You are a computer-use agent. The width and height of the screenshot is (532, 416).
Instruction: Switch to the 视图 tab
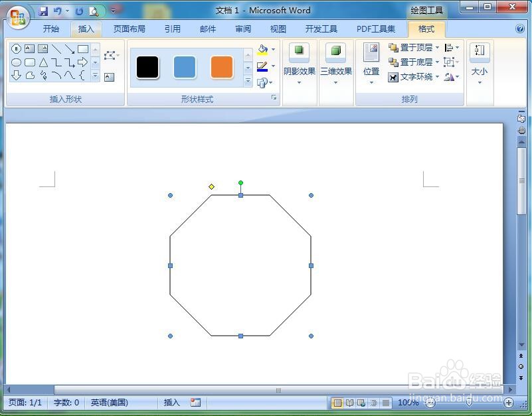[278, 29]
